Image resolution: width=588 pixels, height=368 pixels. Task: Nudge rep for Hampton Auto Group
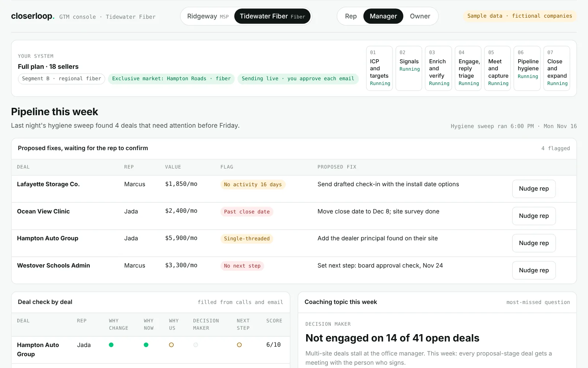(x=534, y=243)
